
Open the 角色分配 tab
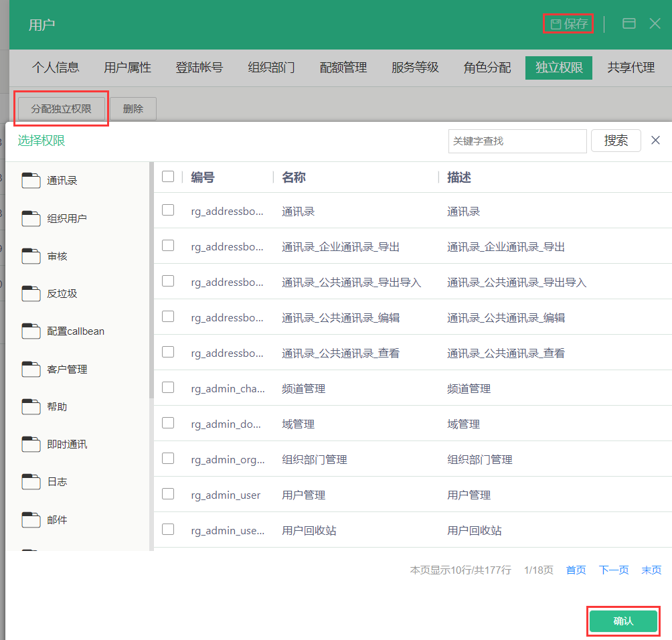coord(487,68)
